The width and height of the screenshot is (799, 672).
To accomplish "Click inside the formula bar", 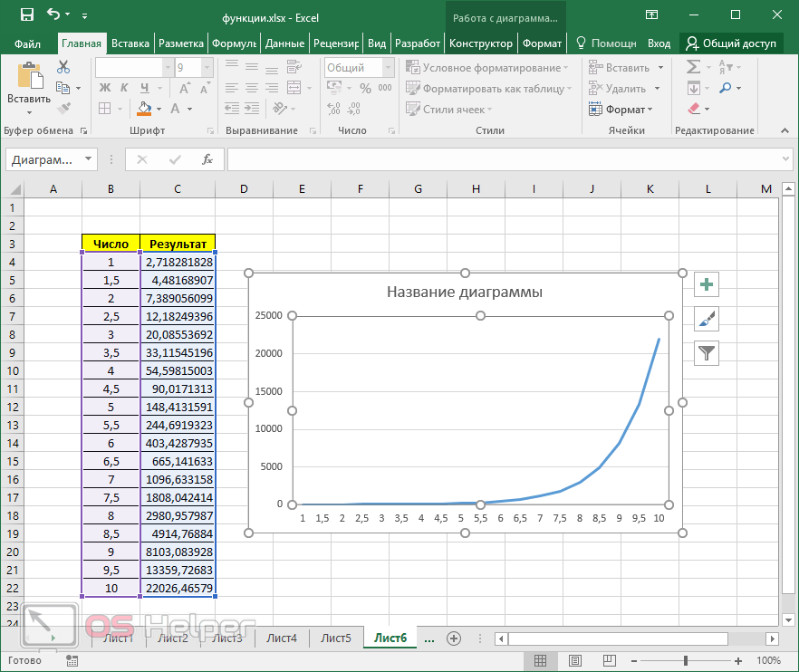I will tap(505, 159).
